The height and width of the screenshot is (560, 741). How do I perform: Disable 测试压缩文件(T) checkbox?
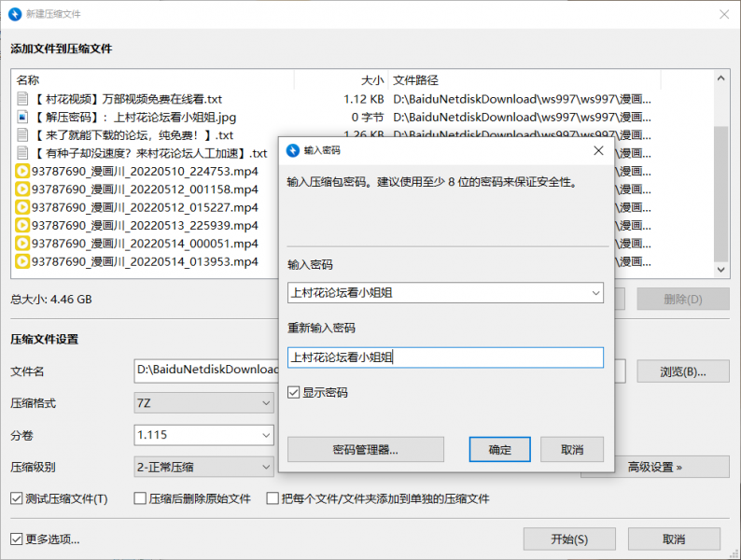17,498
